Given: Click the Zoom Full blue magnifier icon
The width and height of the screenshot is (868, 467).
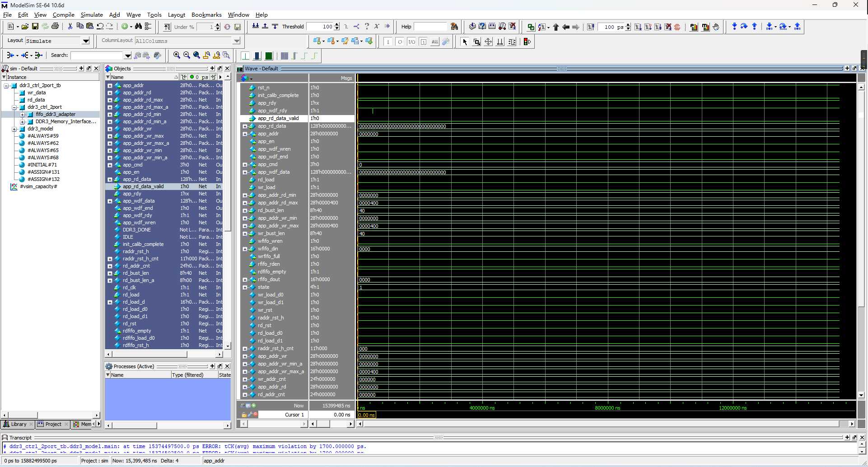Looking at the screenshot, I should click(196, 55).
